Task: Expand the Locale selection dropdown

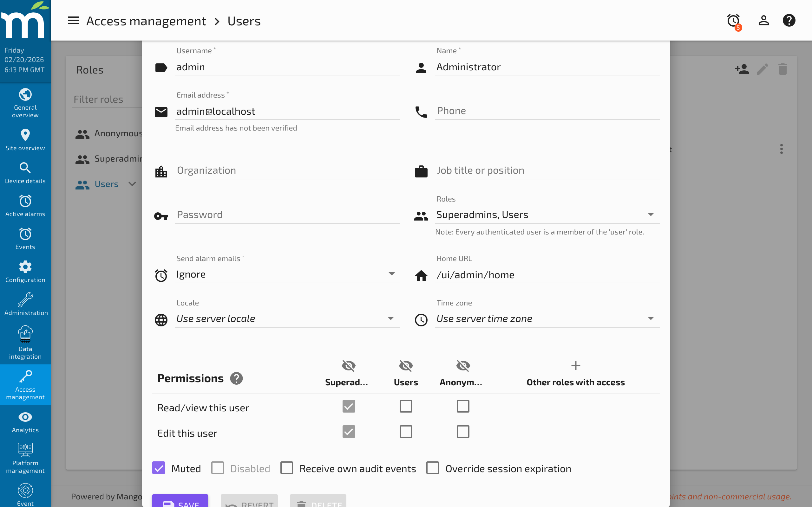Action: [x=390, y=318]
